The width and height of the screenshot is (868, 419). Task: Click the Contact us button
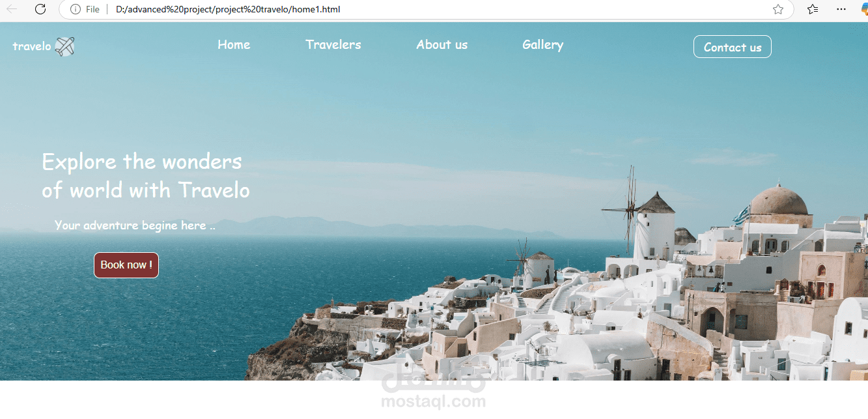pyautogui.click(x=733, y=47)
